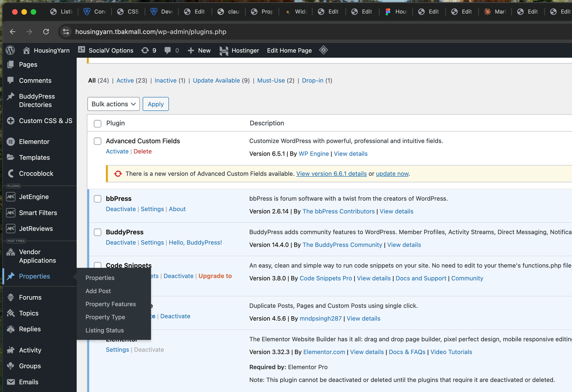Click the WordPress logo in admin bar
The width and height of the screenshot is (572, 392).
tap(10, 50)
